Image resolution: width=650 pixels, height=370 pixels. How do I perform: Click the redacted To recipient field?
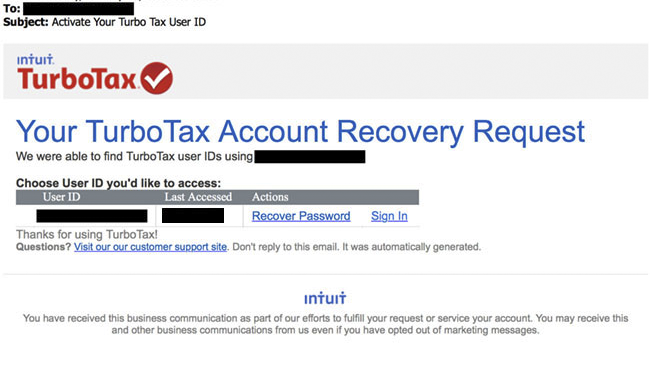78,9
